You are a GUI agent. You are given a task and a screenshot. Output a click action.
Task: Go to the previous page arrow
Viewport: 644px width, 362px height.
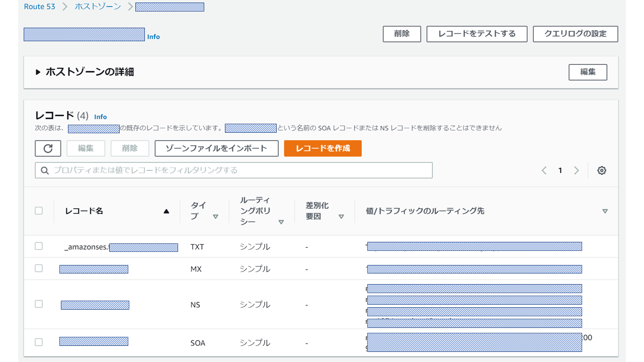point(544,170)
